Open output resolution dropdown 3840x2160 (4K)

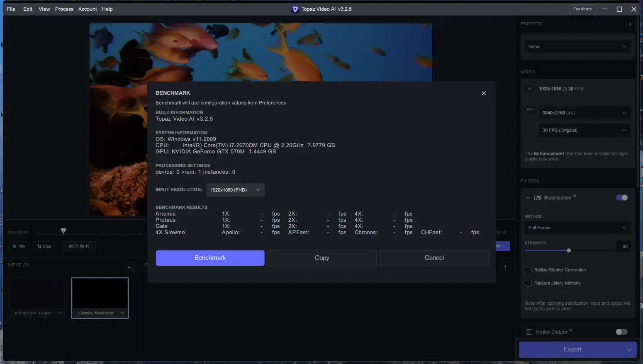click(585, 113)
